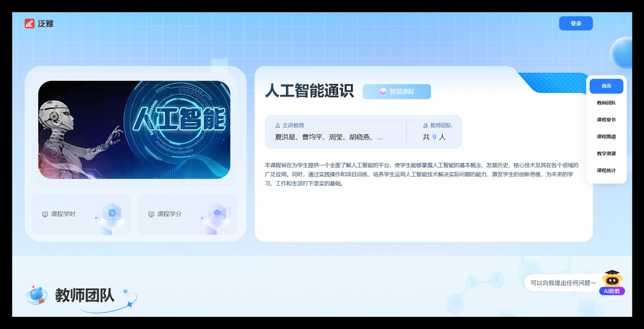The image size is (644, 329).
Task: Select 首页 in the side navigation
Action: click(606, 86)
